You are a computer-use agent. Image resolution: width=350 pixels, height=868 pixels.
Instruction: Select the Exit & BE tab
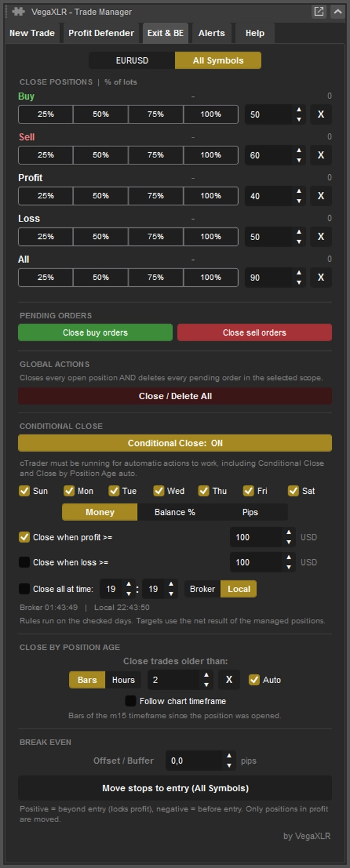coord(165,33)
